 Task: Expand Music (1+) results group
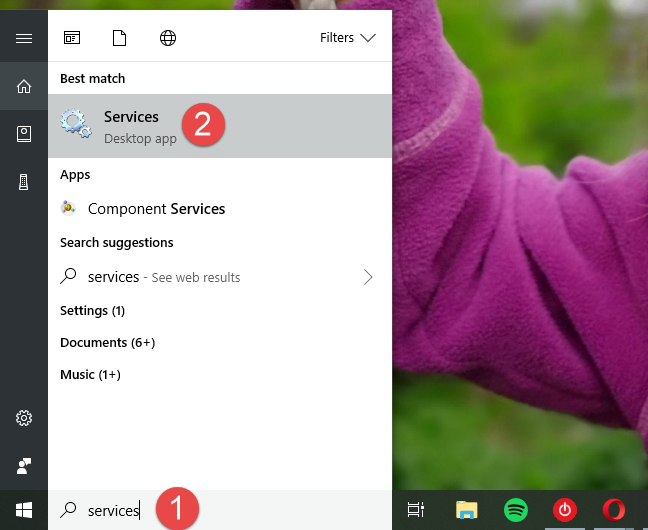91,375
